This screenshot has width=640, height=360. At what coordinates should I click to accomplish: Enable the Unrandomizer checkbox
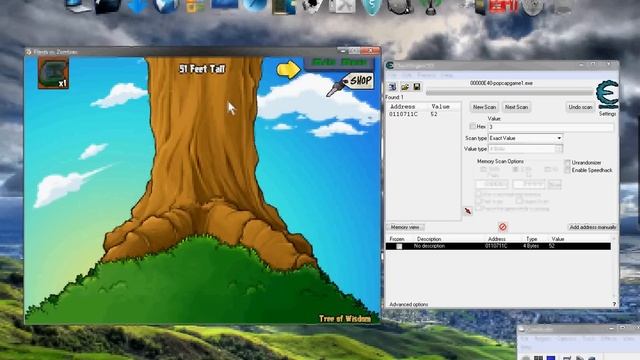click(x=567, y=162)
